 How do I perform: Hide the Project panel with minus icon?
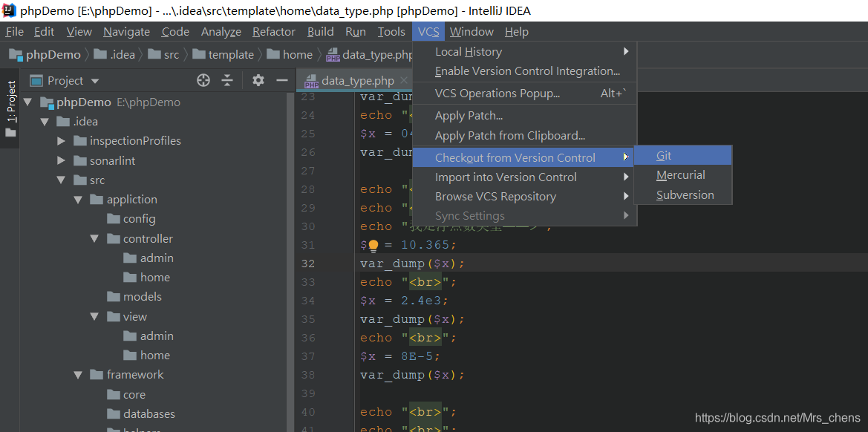pos(282,81)
